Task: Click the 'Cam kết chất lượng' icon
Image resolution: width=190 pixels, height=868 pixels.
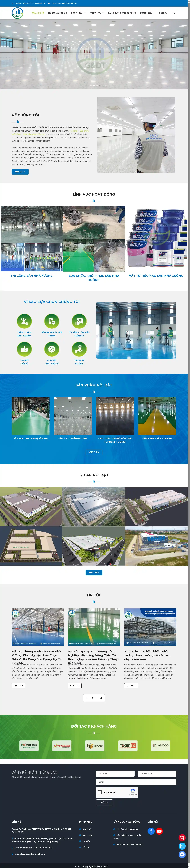Action: point(52,349)
